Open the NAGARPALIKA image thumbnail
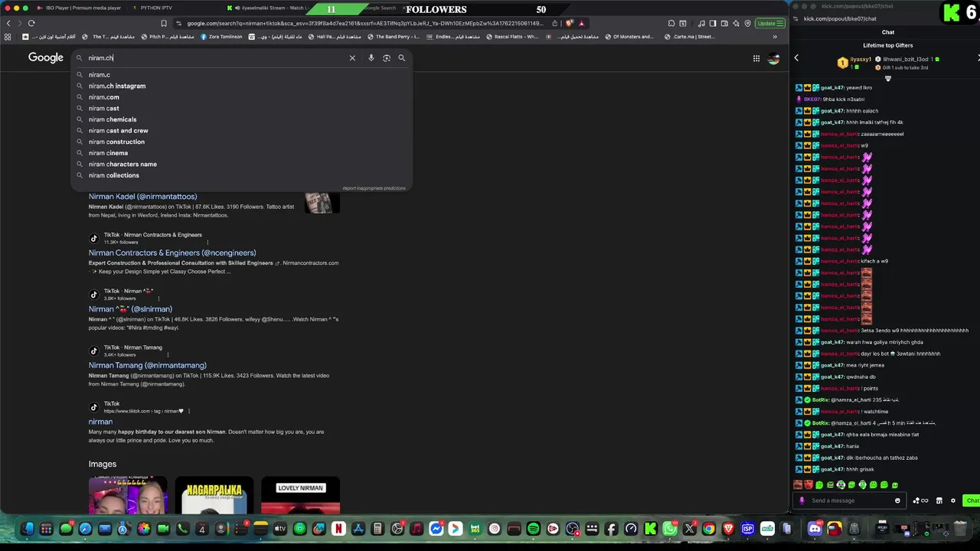 click(214, 496)
